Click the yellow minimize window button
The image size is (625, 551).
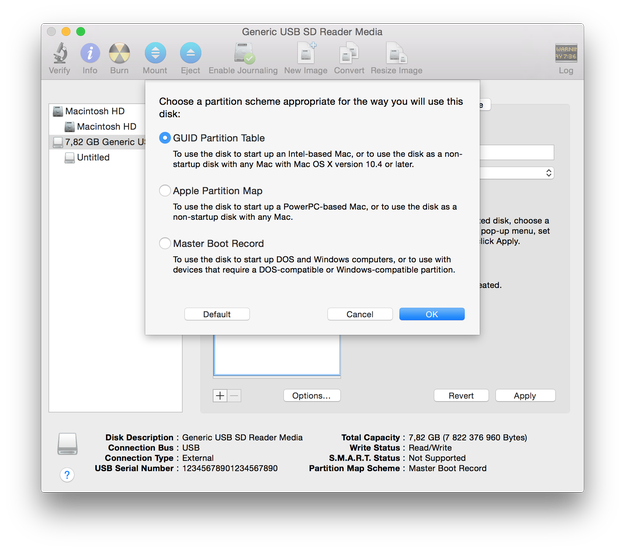click(x=66, y=31)
